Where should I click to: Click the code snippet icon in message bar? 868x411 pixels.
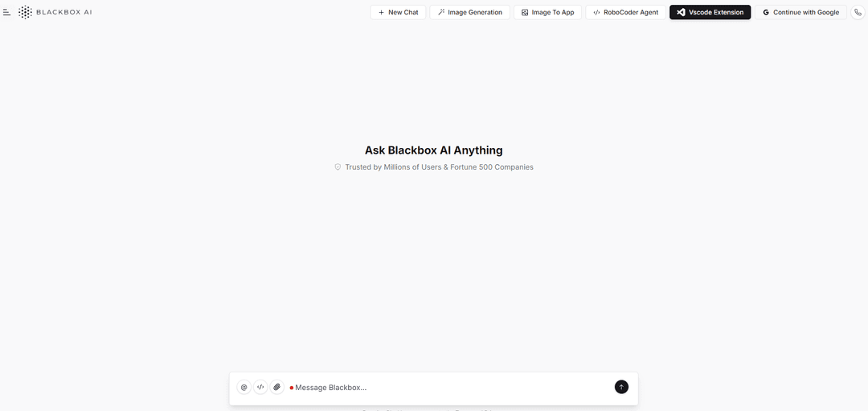[x=260, y=387]
